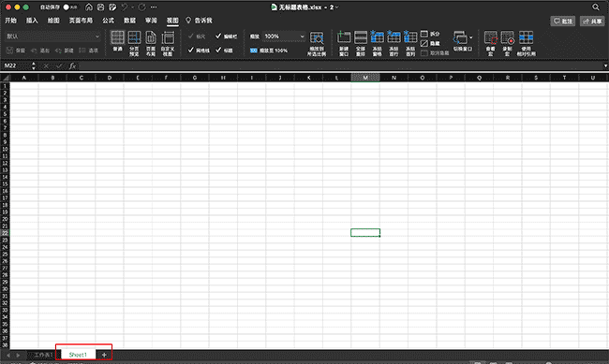Click the 共享 Share button
Viewport: 609px width, 364px height.
592,21
